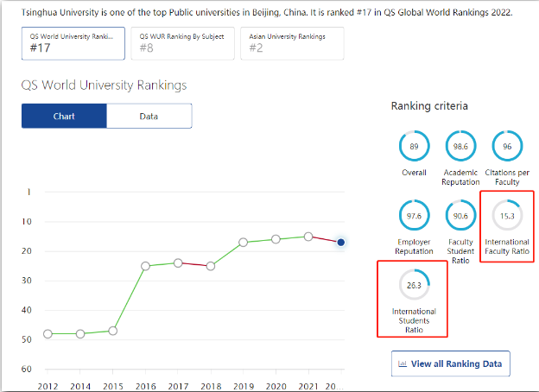Screen dimensions: 539x392
Task: Open the QS WUR Ranking By Subject #8 card
Action: point(182,43)
